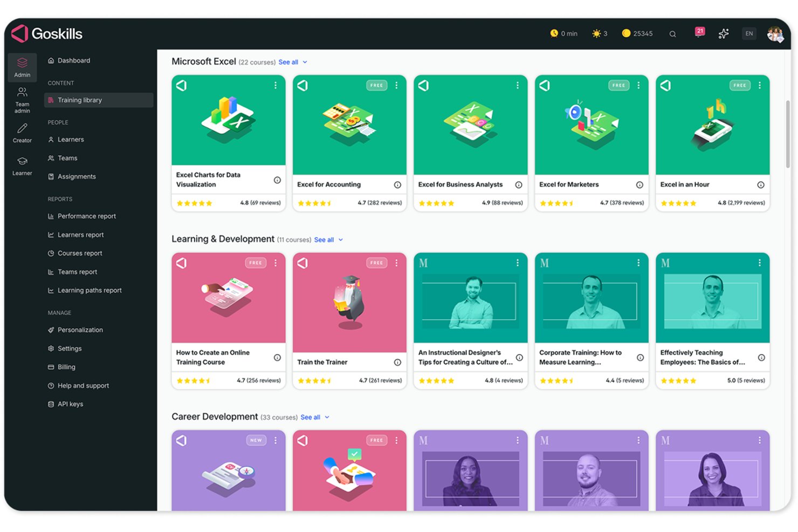Image resolution: width=798 pixels, height=532 pixels.
Task: Open info icon for Train the Trainer
Action: tap(397, 362)
